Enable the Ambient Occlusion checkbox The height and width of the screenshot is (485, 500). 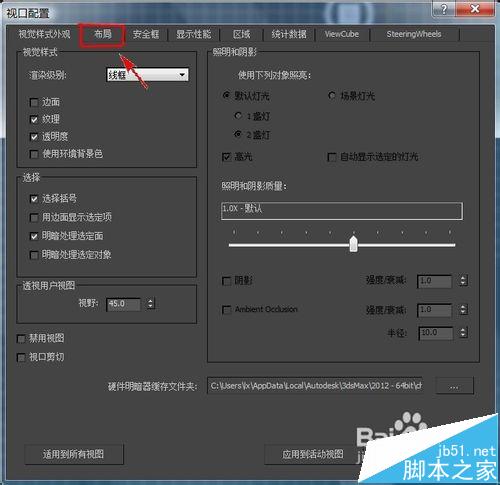[x=227, y=310]
